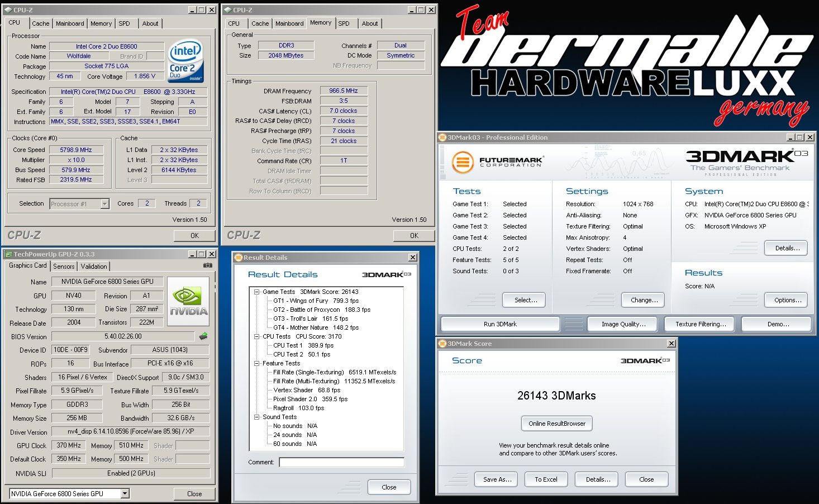Viewport: 819px width, 504px height.
Task: Click the Run 3DMark button
Action: (x=501, y=324)
